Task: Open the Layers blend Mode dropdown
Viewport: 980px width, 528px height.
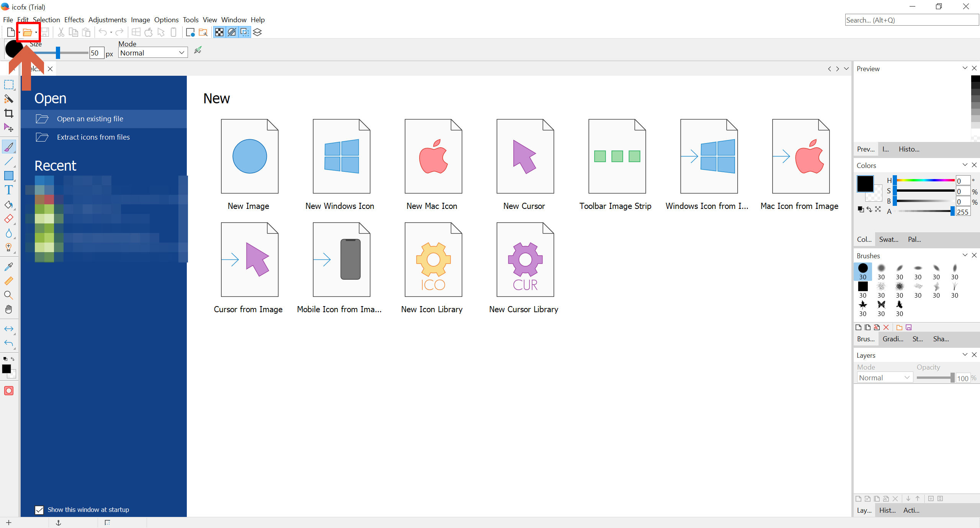Action: tap(884, 378)
